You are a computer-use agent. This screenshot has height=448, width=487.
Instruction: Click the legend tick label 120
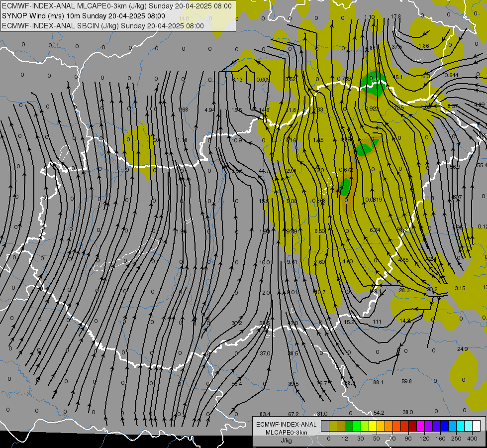424,439
